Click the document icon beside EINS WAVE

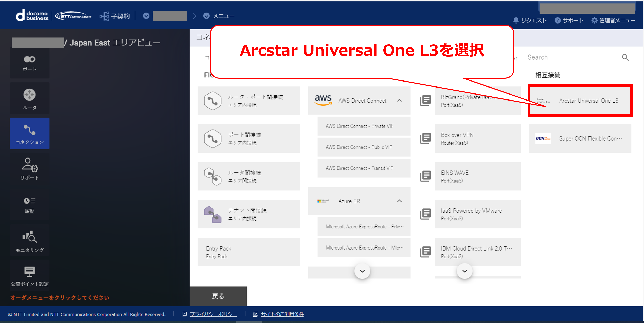(x=425, y=176)
